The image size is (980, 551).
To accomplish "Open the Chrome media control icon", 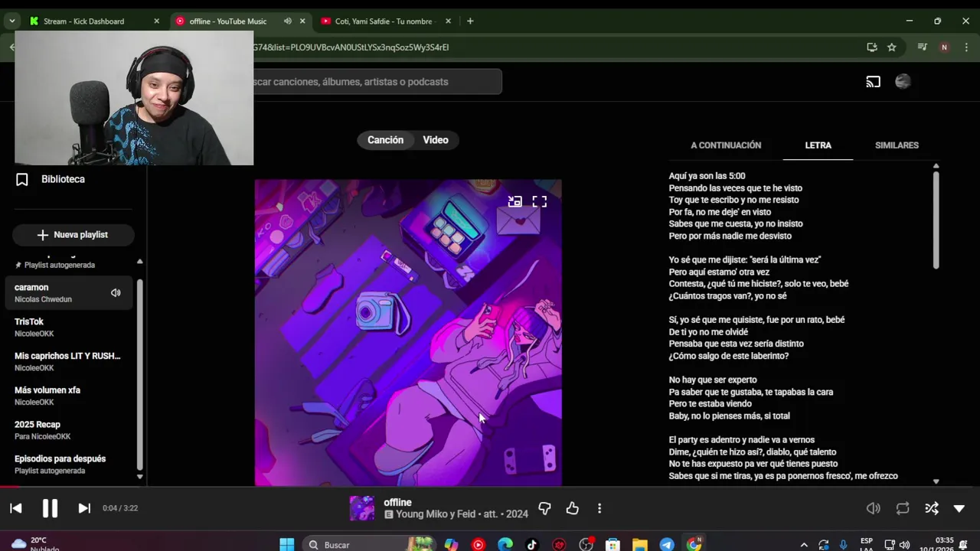I will [923, 47].
